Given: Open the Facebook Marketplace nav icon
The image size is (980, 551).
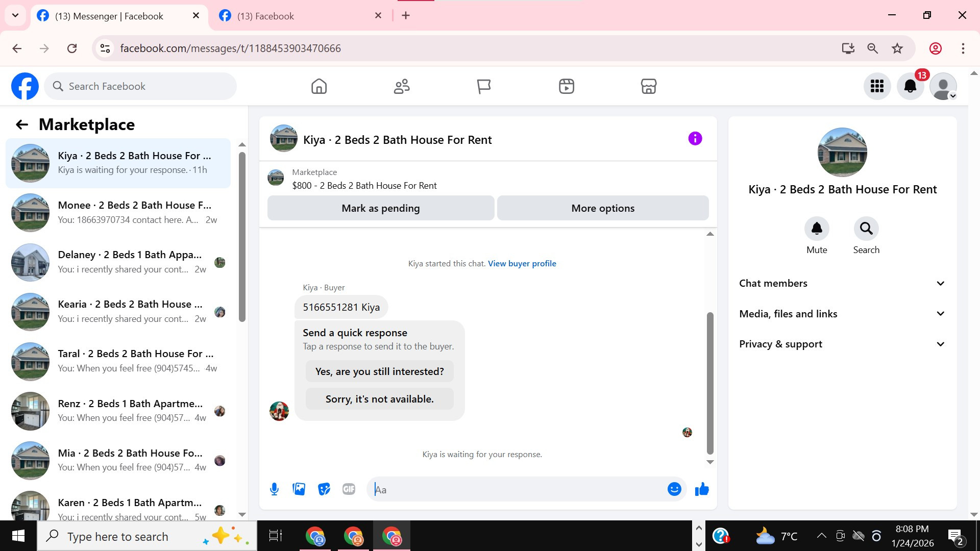Looking at the screenshot, I should click(648, 86).
